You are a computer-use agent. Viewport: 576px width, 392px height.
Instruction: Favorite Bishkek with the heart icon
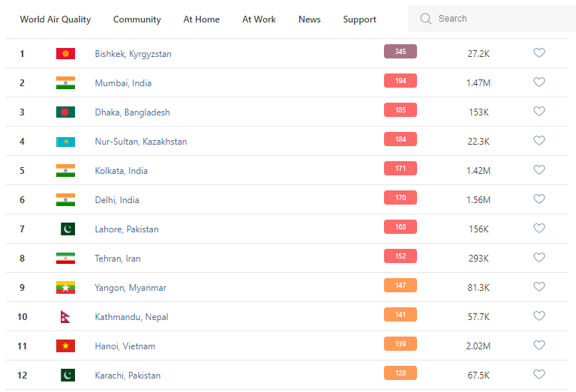coord(539,53)
